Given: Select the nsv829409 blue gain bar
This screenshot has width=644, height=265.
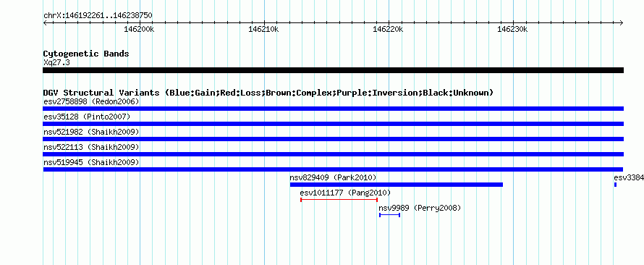Looking at the screenshot, I should [397, 185].
